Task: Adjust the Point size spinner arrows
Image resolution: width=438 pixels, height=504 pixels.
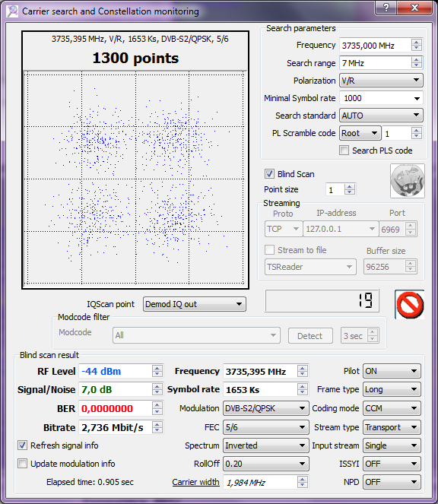Action: point(350,189)
